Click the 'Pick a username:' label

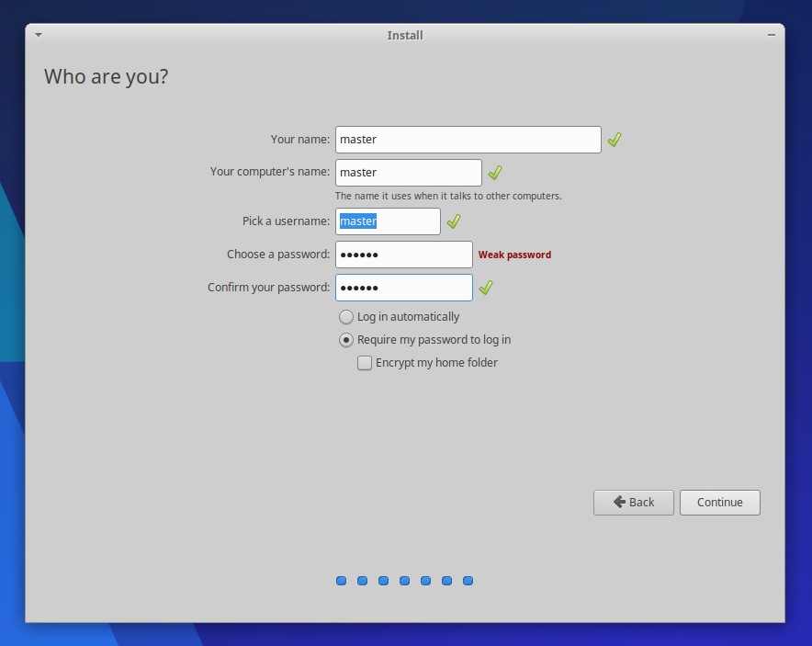(286, 221)
